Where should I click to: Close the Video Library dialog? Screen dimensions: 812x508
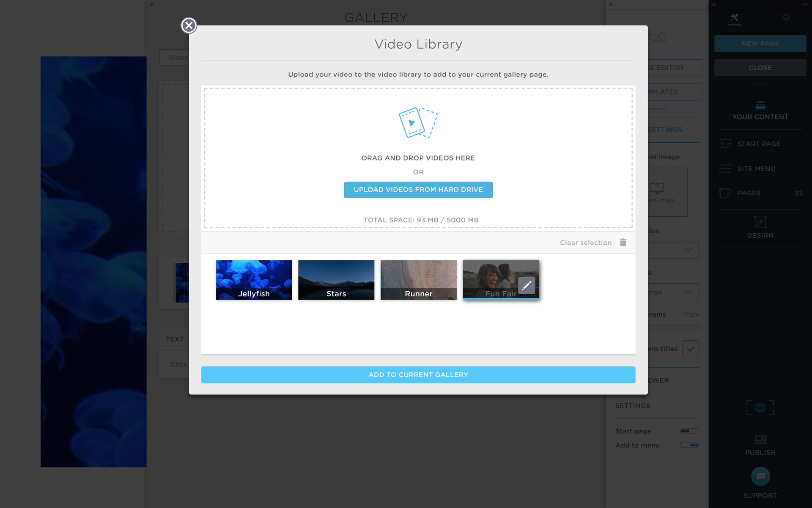(x=189, y=25)
